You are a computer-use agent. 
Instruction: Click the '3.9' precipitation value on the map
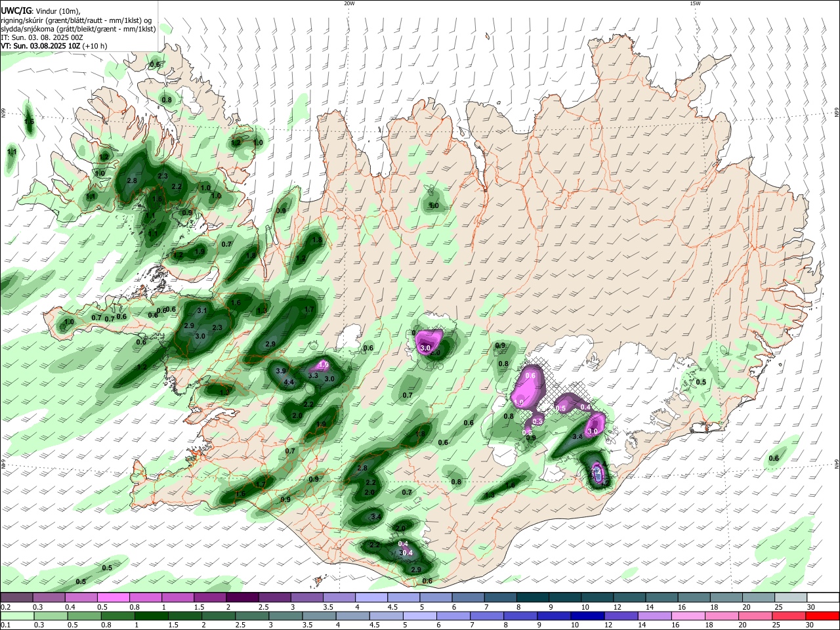click(281, 371)
